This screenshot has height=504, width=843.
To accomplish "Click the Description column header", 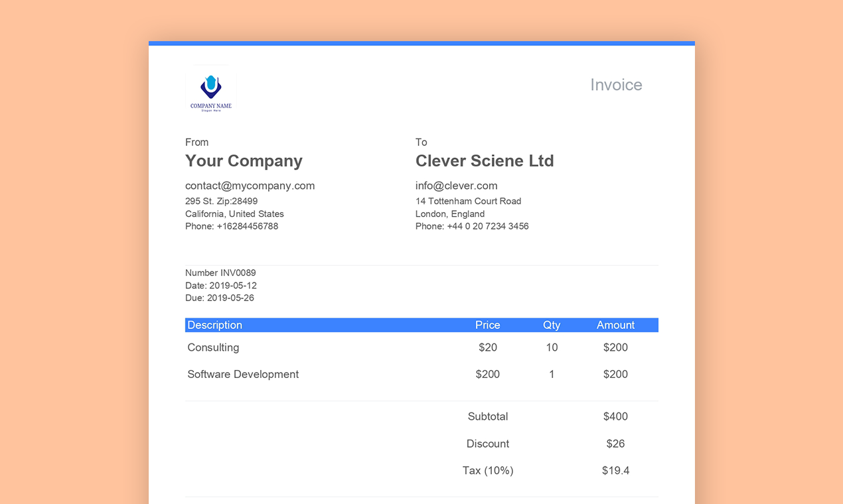I will (214, 325).
